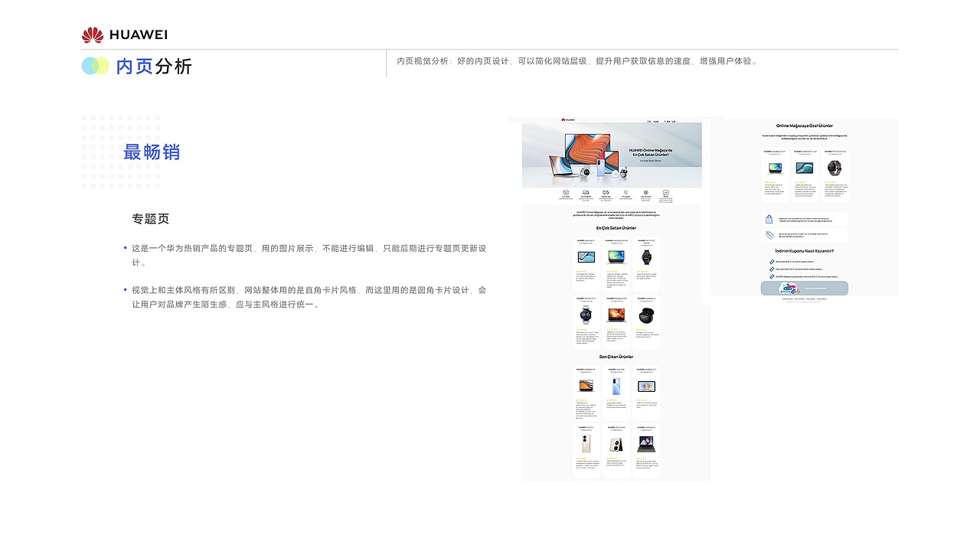980x551 pixels.
Task: Open the laptop card under Online Mağazaya Özel Ürünler
Action: [775, 175]
